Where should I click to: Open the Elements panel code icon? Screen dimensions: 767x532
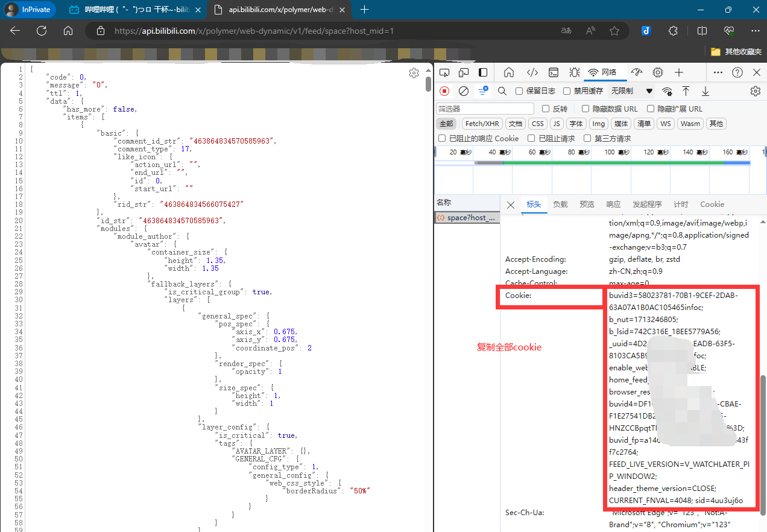532,72
